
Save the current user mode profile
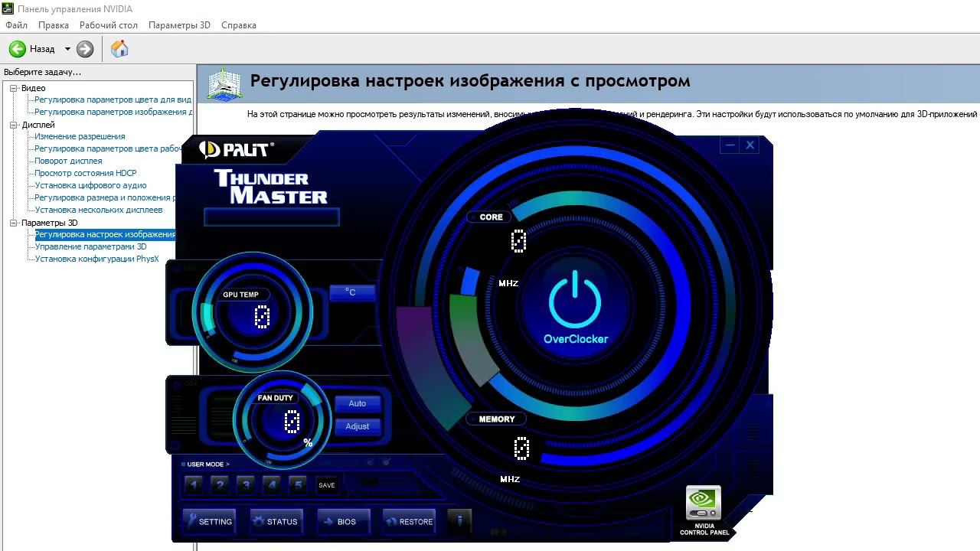pyautogui.click(x=327, y=485)
